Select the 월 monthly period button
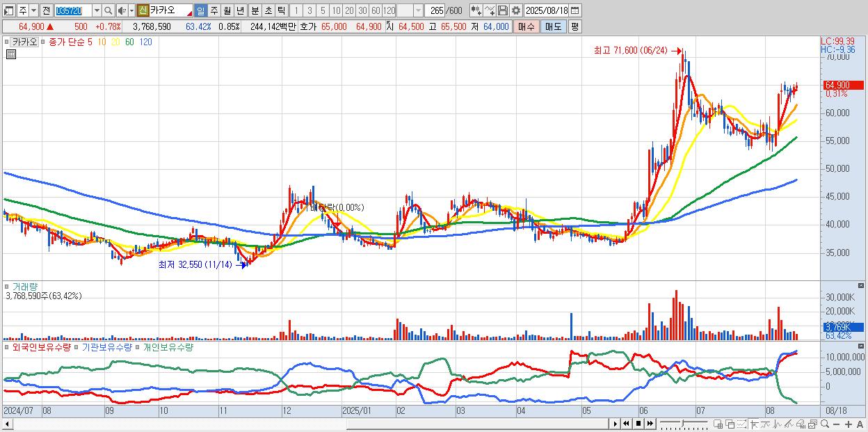 (x=227, y=10)
